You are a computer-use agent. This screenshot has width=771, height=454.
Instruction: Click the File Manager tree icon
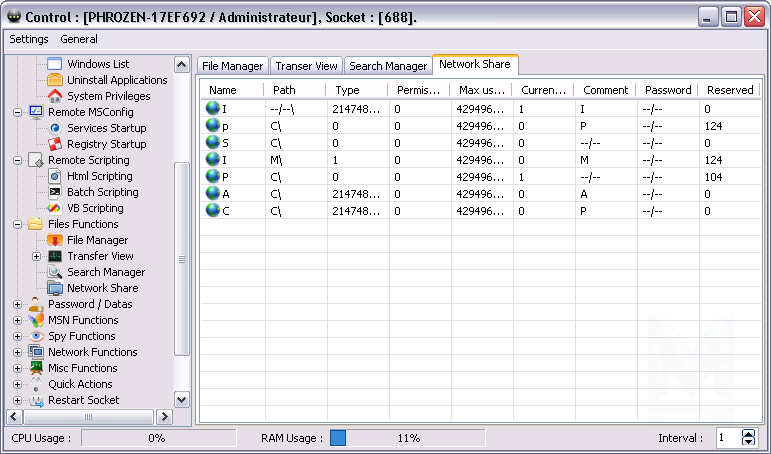(x=55, y=240)
